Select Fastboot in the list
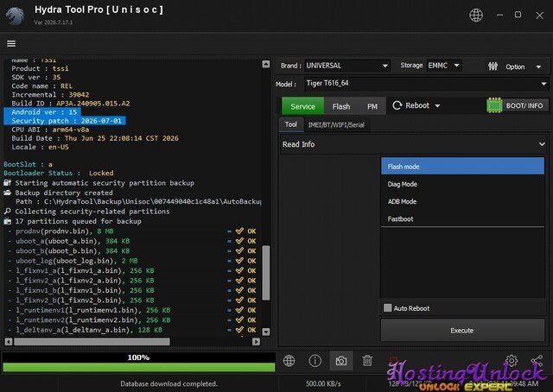Screen dimensions: 553x392 (x=462, y=218)
